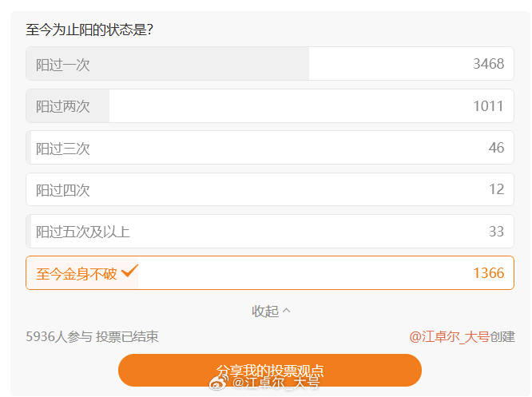The height and width of the screenshot is (397, 532).
Task: Click the poll title 至今为止阳的状态是?
Action: pos(89,30)
